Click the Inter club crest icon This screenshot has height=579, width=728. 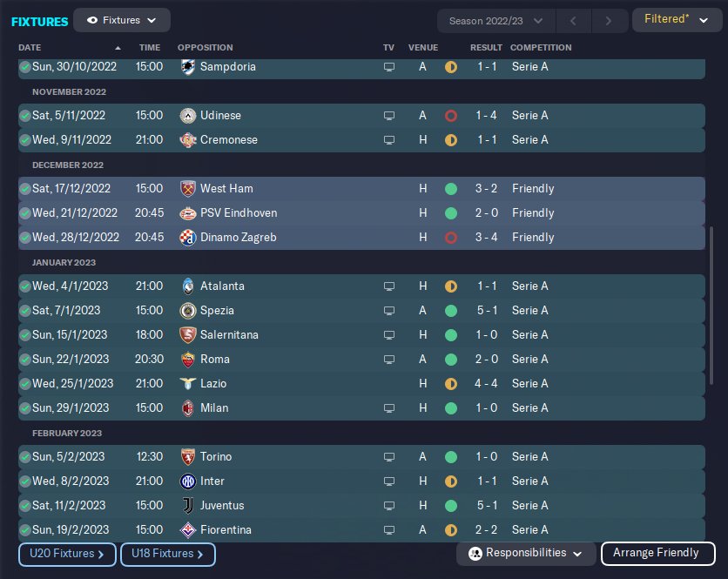coord(187,481)
